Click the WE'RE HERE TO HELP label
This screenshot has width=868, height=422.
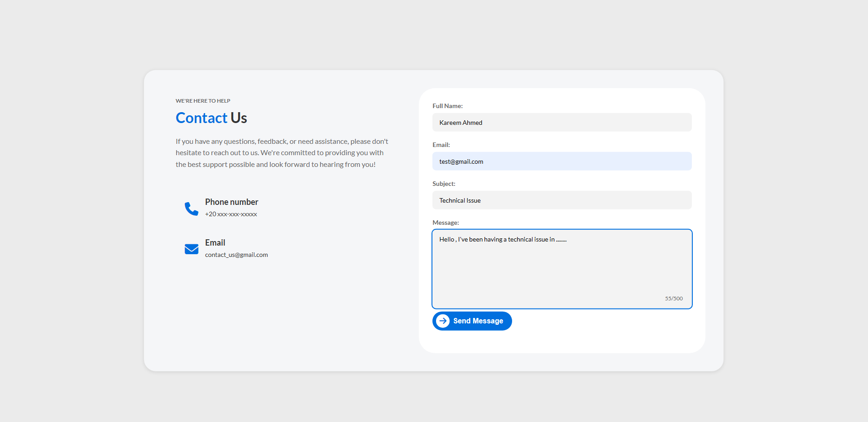coord(202,100)
